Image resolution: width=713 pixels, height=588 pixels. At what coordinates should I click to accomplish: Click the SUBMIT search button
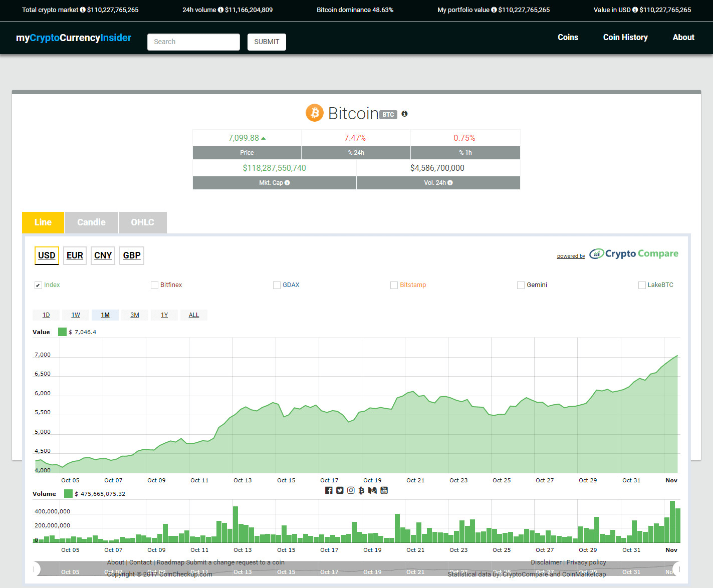[267, 42]
